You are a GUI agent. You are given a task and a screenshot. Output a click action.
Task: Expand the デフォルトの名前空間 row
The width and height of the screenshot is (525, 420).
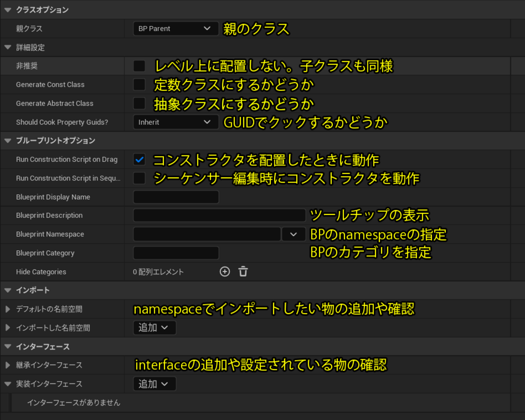pyautogui.click(x=8, y=309)
